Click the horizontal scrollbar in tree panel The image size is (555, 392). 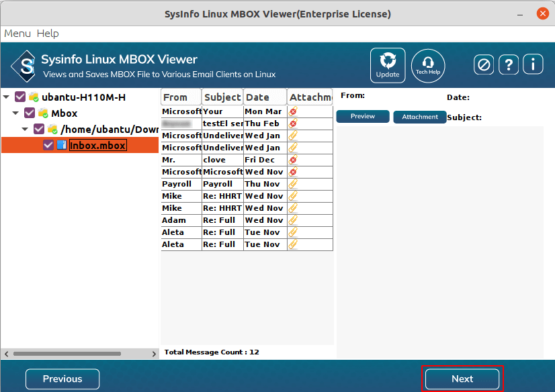[67, 353]
